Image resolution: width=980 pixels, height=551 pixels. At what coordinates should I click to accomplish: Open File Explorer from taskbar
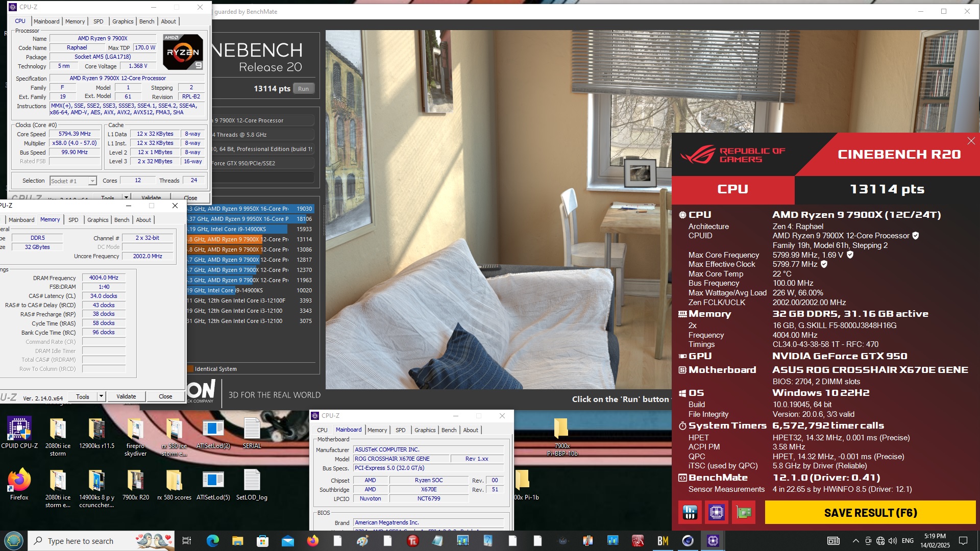coord(238,541)
